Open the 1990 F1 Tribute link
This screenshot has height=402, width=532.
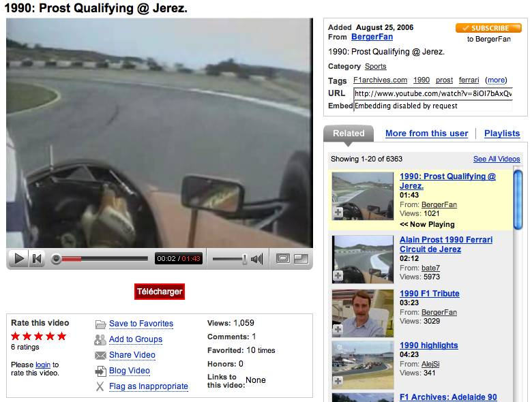point(430,294)
